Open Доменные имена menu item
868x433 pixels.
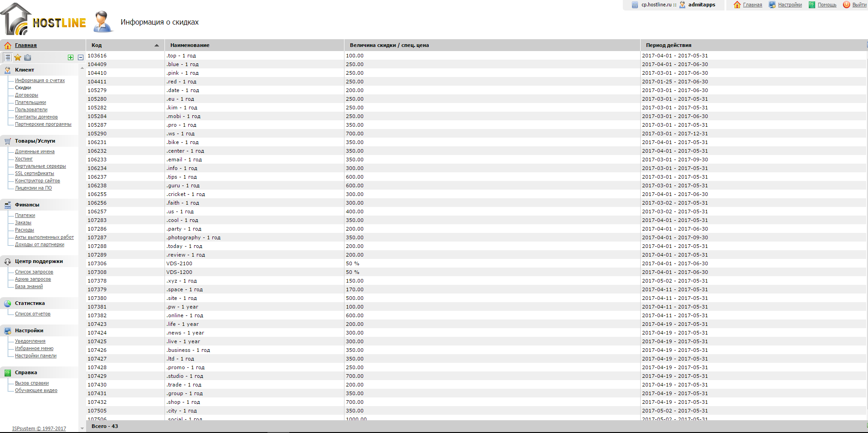click(35, 151)
